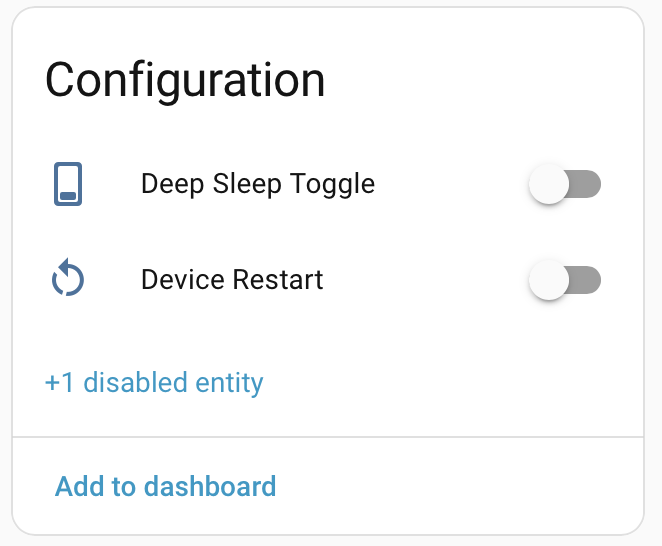Click the Configuration card heading

(185, 80)
